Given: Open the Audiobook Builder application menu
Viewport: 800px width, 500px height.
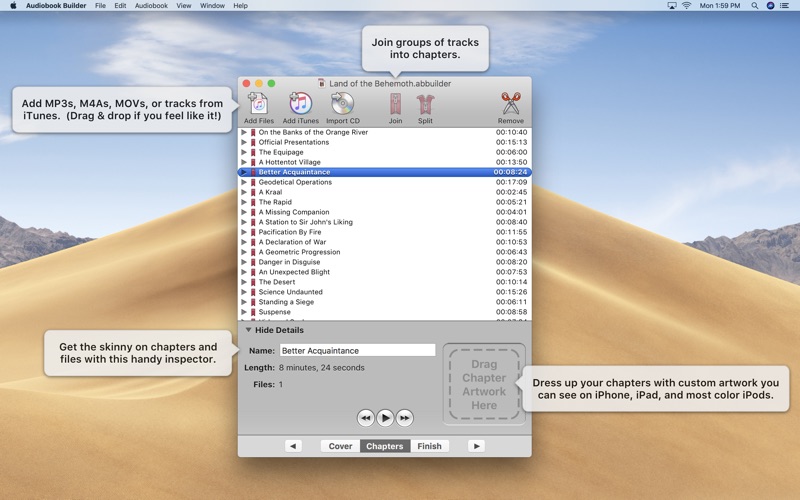Looking at the screenshot, I should click(56, 6).
